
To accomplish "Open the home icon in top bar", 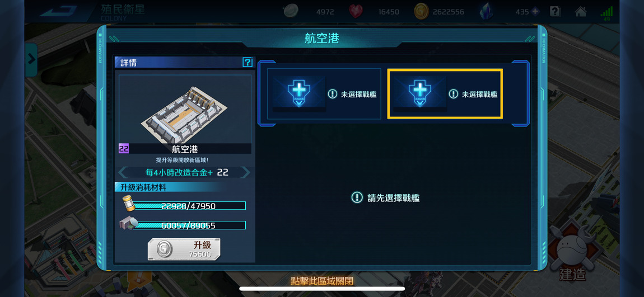I will [580, 12].
